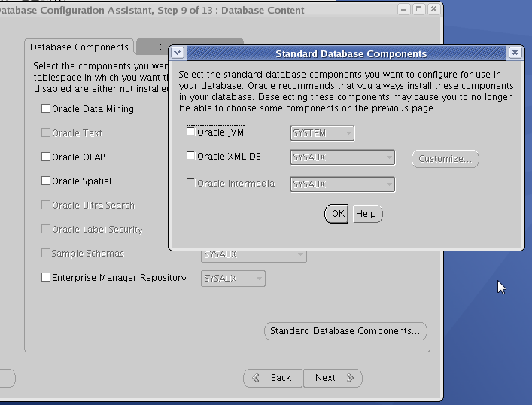
Task: Click the Database Configuration Assistant title bar
Action: click(x=197, y=10)
